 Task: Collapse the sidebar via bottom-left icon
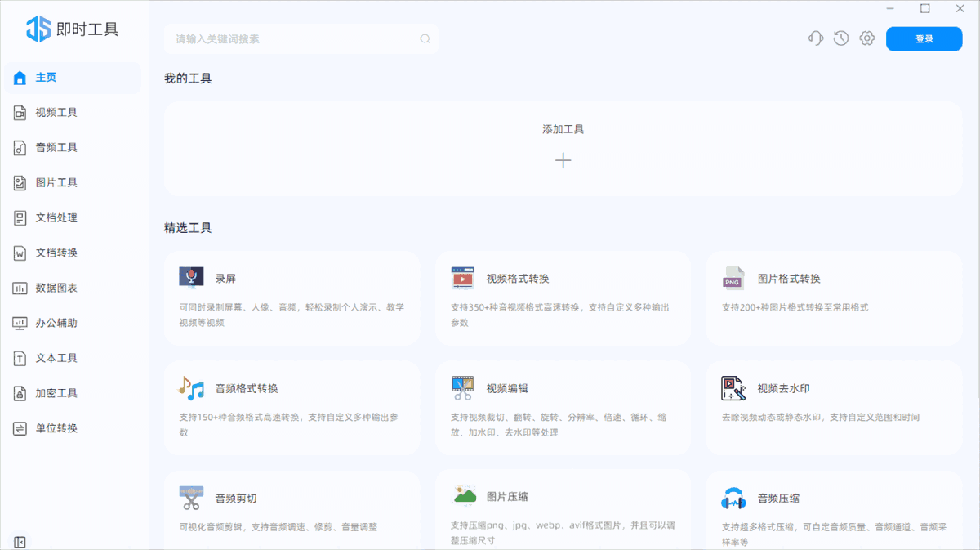[x=20, y=541]
